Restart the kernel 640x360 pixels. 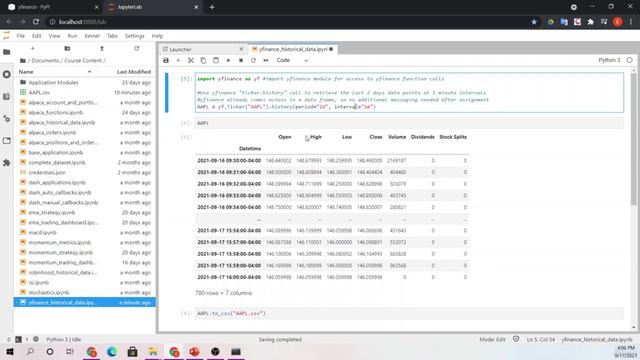[x=253, y=60]
